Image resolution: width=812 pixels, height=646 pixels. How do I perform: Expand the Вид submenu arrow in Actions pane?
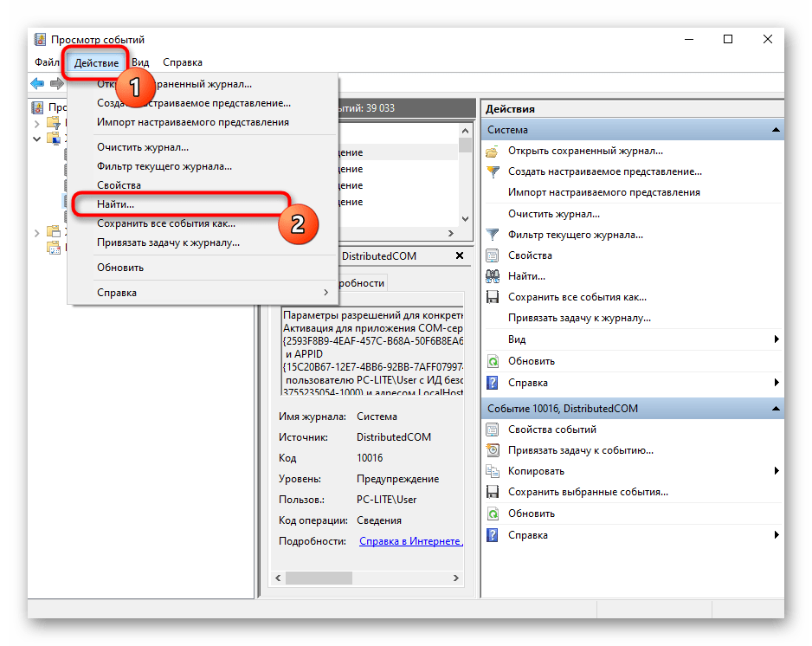point(777,339)
